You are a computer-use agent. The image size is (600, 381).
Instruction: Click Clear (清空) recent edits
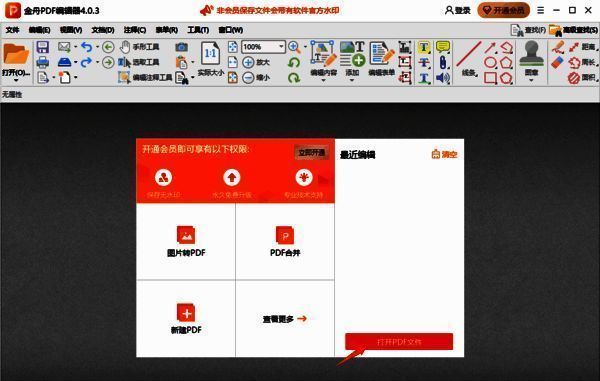coord(444,154)
